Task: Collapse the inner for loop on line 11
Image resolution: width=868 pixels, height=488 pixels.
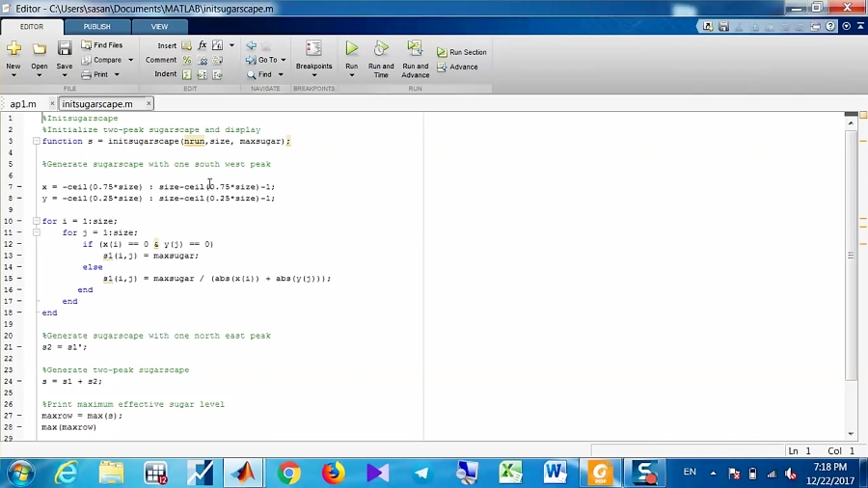Action: 36,232
